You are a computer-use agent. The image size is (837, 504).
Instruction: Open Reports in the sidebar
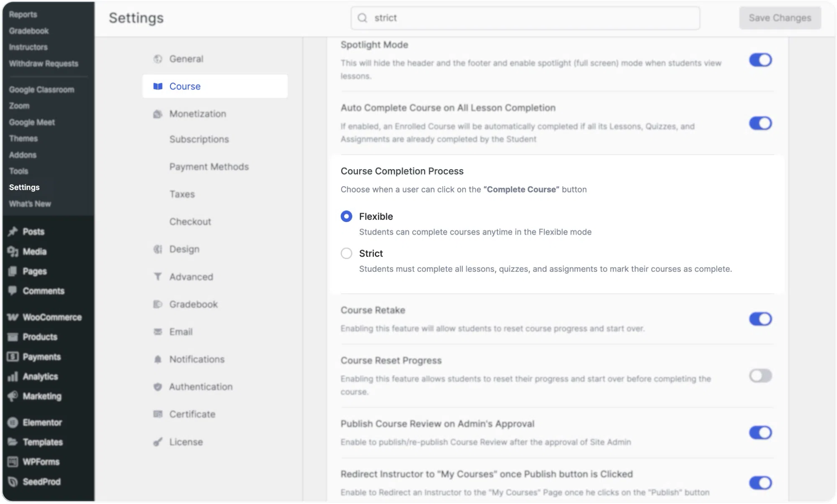pos(23,15)
